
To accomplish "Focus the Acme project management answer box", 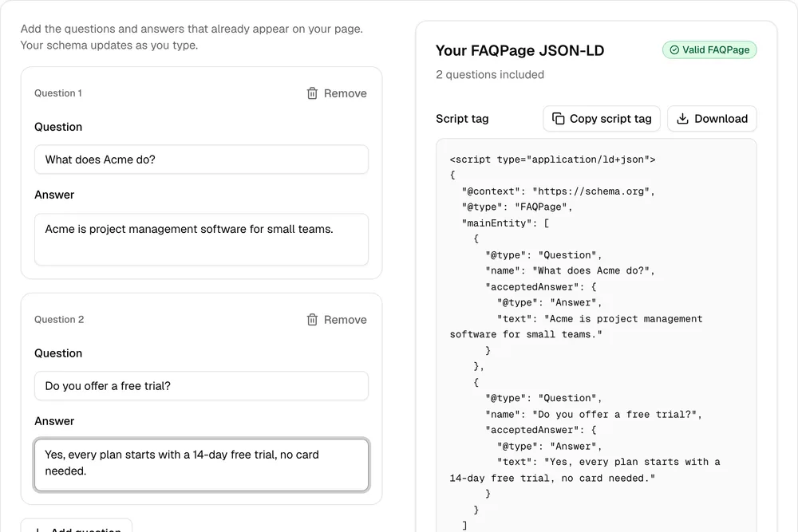I will (202, 239).
